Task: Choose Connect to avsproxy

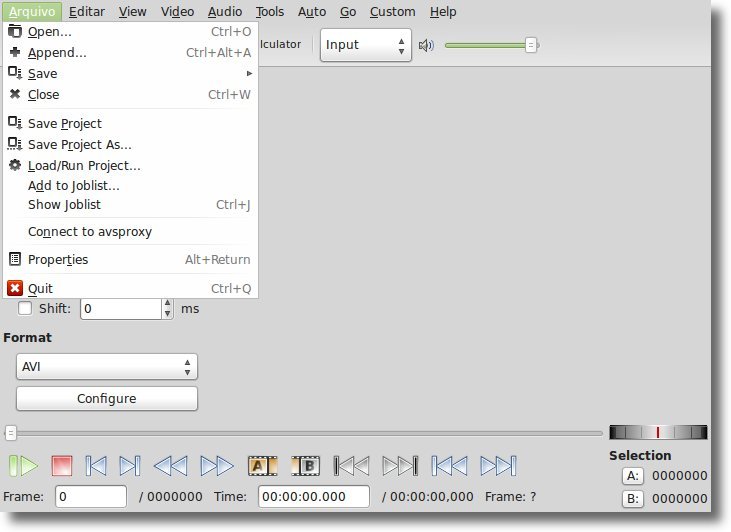Action: pos(131,231)
